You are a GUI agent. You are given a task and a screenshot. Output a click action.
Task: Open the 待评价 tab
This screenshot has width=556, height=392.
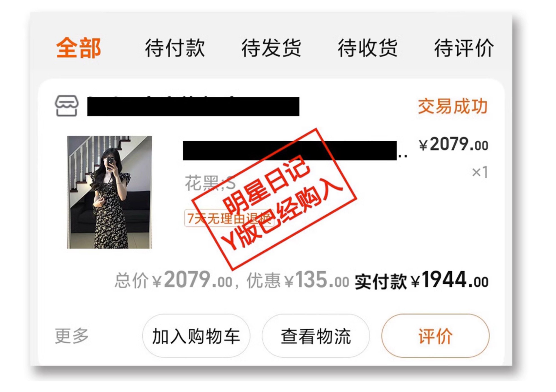(x=464, y=48)
